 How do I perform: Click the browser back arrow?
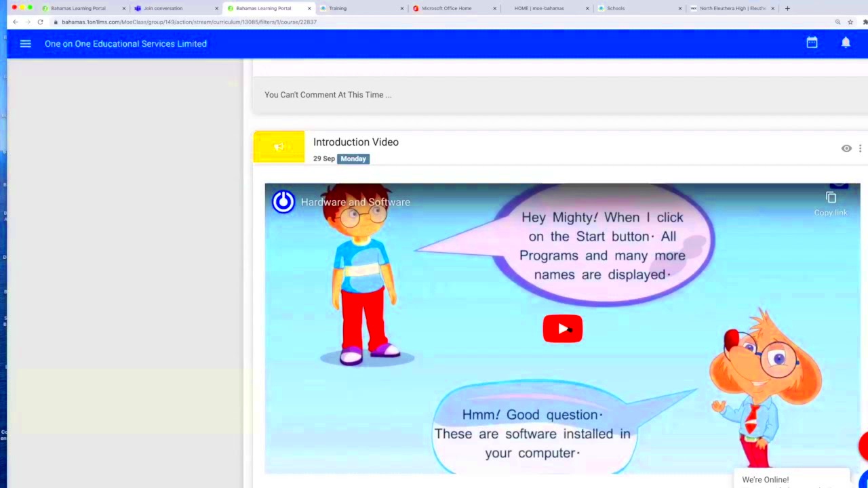(x=16, y=22)
